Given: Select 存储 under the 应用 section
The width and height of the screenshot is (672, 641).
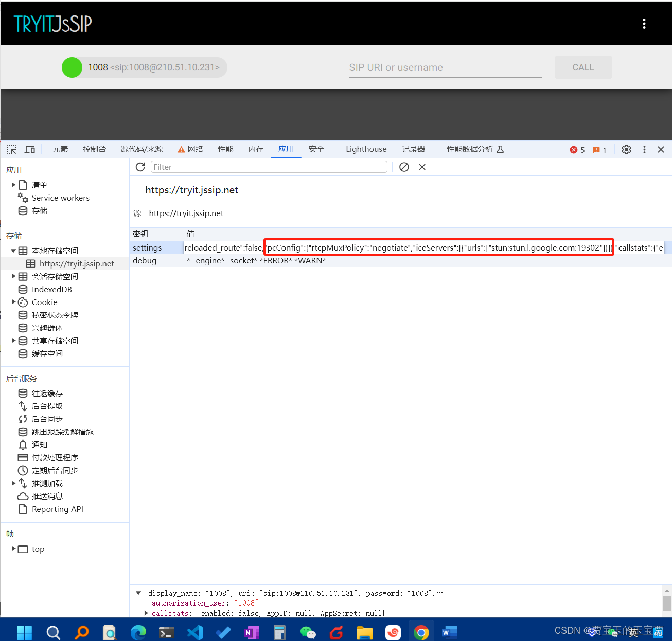Looking at the screenshot, I should tap(39, 210).
